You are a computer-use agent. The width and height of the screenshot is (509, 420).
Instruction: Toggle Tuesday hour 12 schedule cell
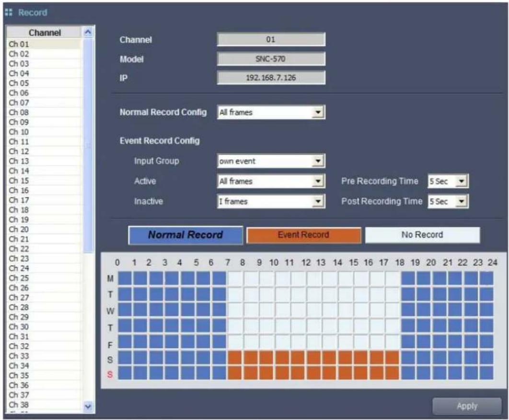click(x=313, y=294)
